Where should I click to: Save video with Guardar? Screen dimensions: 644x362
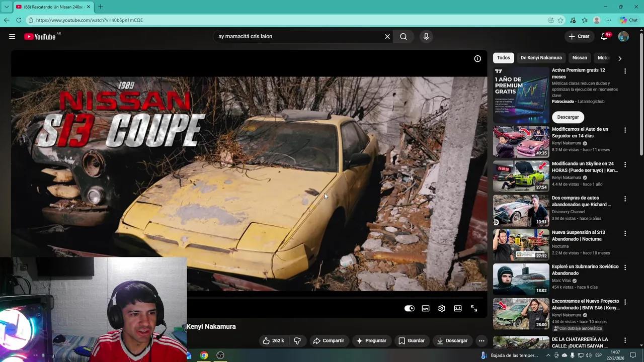[x=412, y=340]
